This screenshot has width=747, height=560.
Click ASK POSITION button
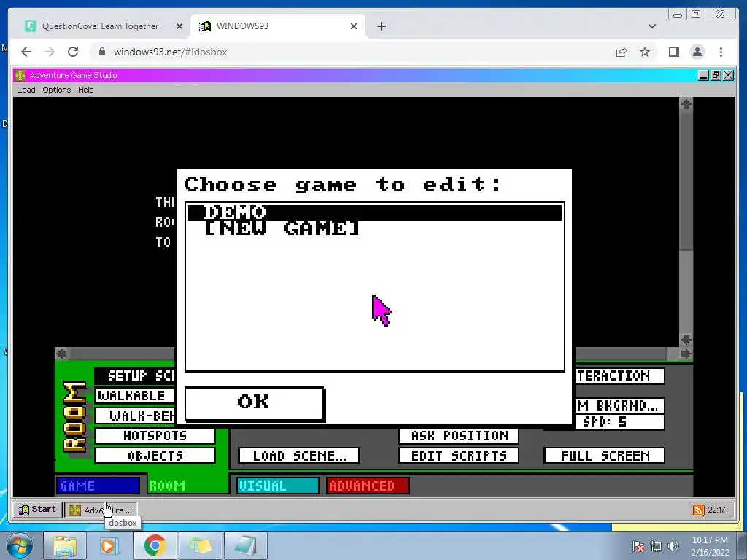(x=458, y=436)
